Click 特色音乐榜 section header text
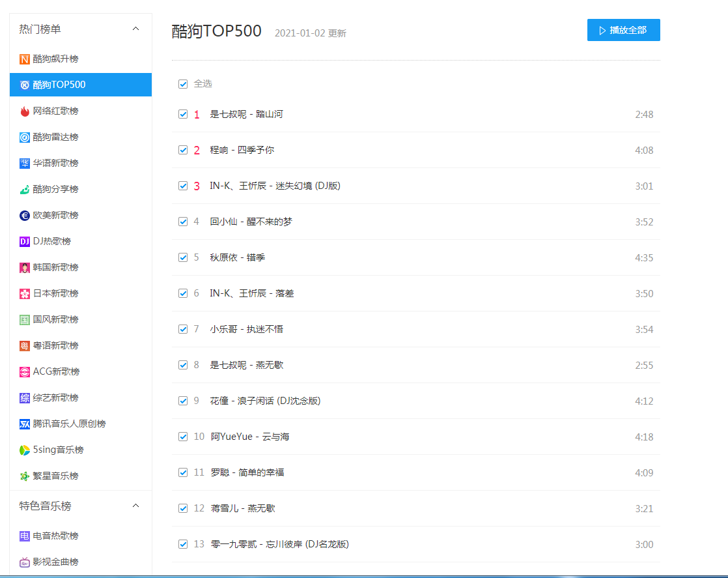 [45, 506]
